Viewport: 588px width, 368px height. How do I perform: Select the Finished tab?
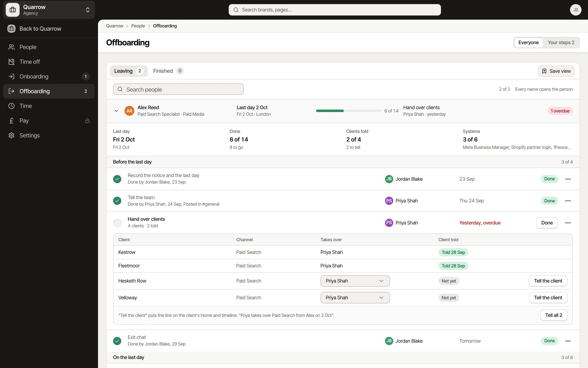point(168,71)
